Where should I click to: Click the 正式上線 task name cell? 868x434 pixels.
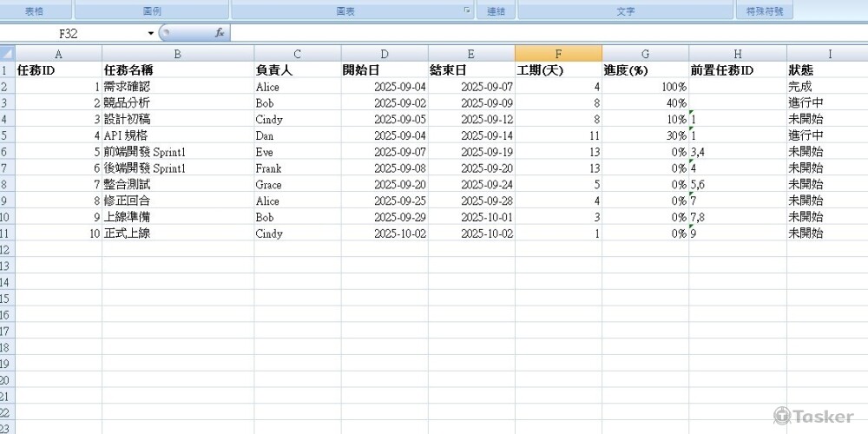coord(178,233)
